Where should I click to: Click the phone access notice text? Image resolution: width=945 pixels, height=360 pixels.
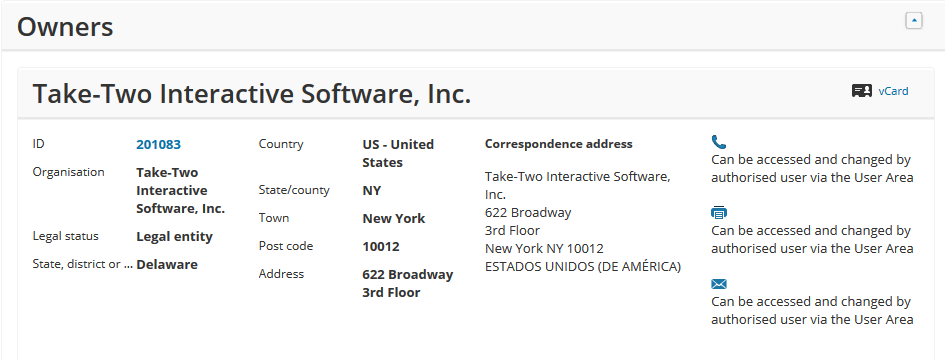(x=812, y=169)
